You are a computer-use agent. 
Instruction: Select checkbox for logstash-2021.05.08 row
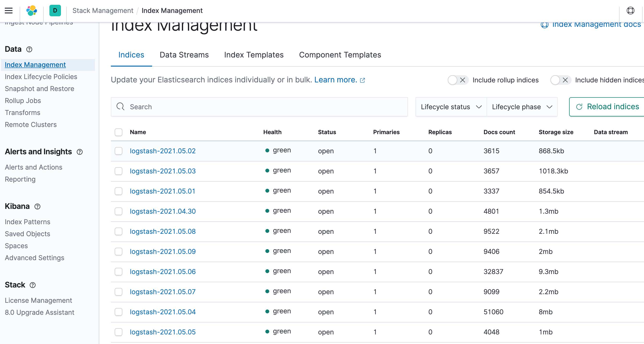119,231
